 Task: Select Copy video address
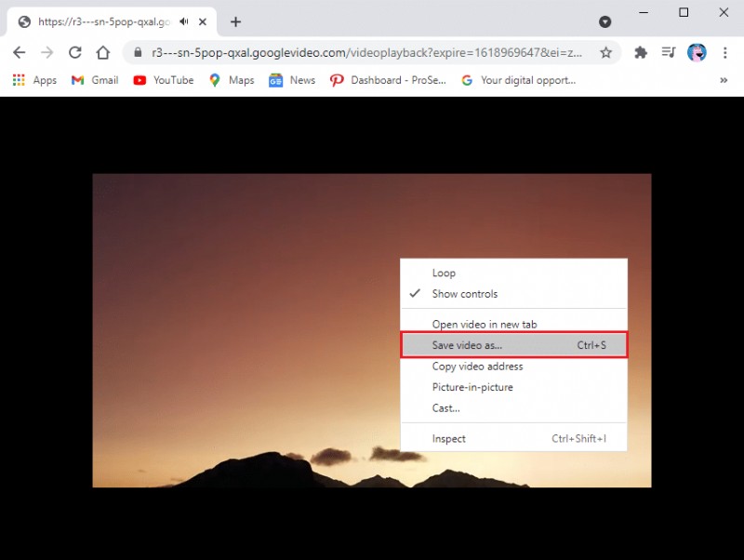tap(477, 366)
